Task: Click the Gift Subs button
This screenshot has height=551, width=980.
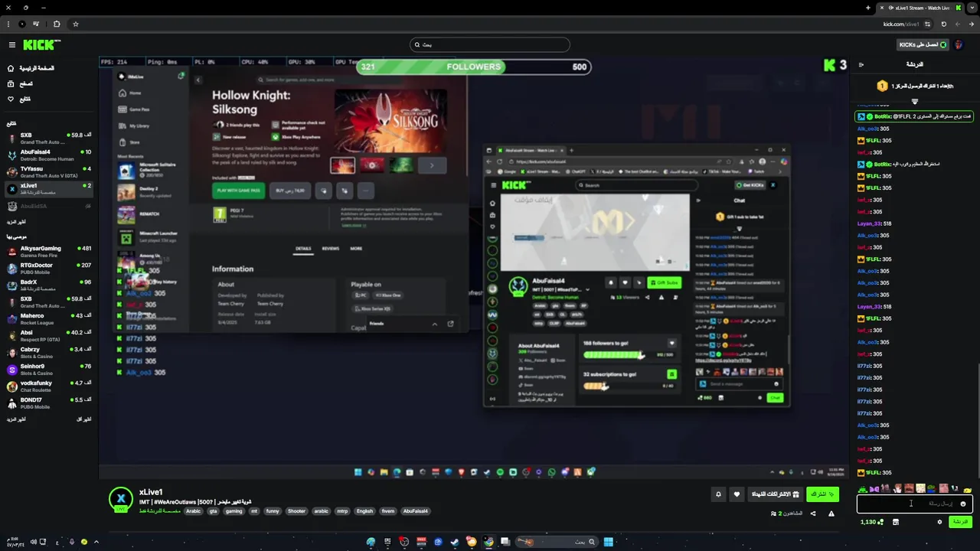Action: click(x=775, y=494)
